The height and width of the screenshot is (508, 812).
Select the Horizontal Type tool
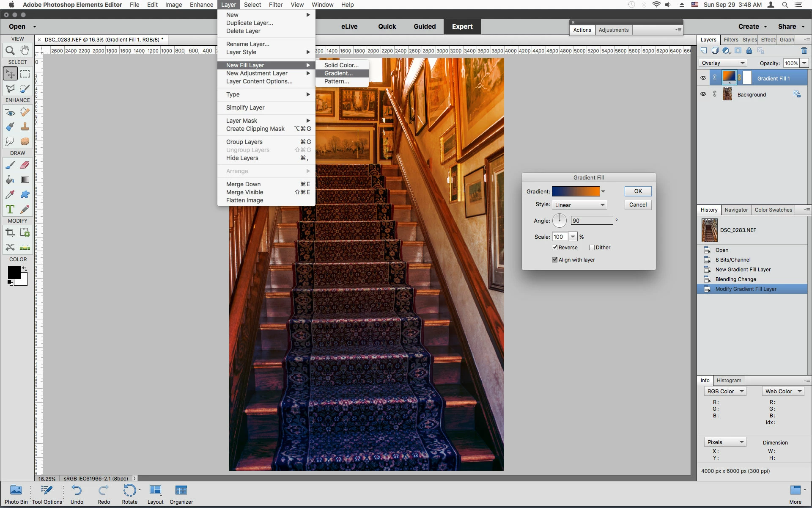(x=10, y=209)
